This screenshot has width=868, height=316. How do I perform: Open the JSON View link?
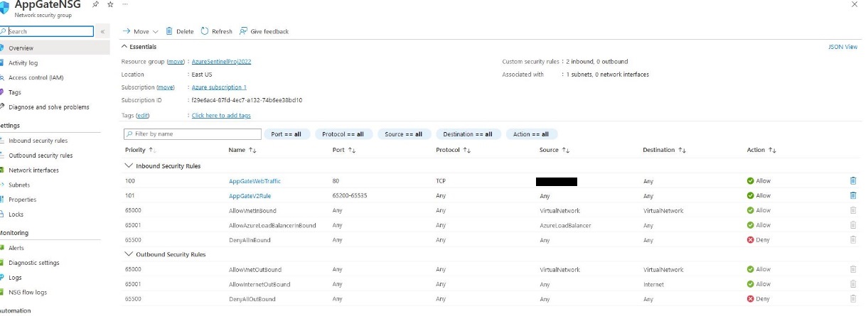842,47
